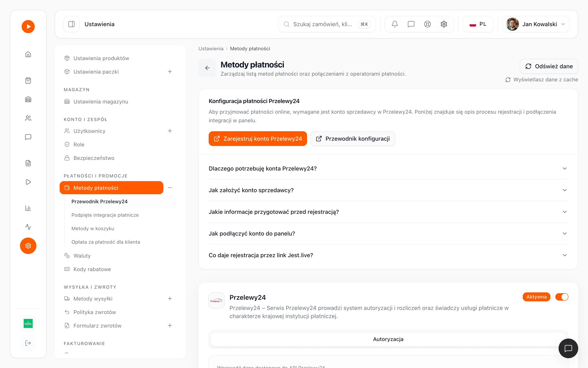
Task: Open floating chat widget button
Action: click(568, 348)
